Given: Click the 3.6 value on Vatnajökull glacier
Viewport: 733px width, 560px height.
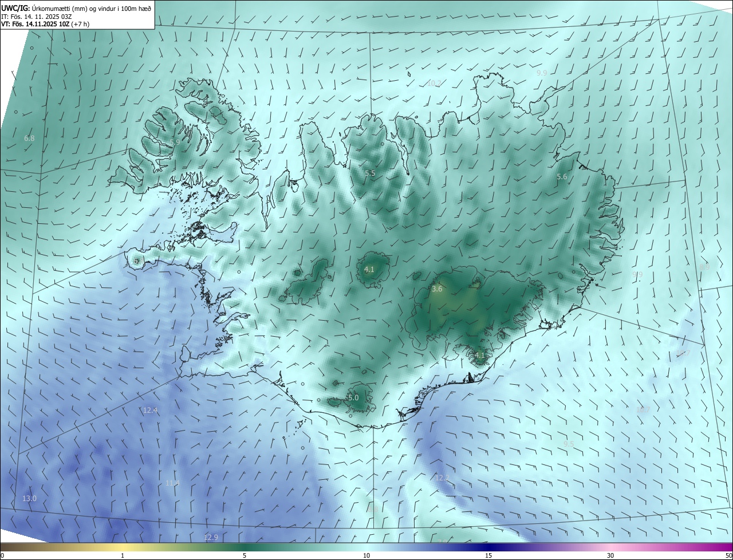Looking at the screenshot, I should coord(437,289).
